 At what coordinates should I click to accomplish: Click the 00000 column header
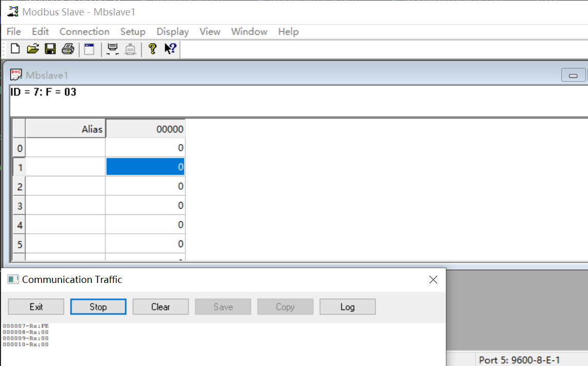coord(145,129)
